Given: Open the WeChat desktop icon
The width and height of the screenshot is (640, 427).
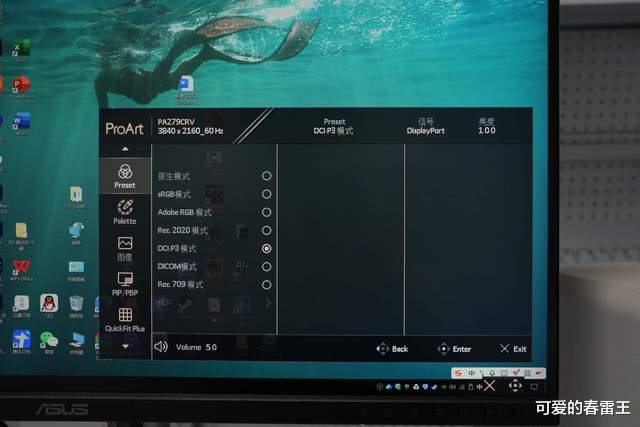Looking at the screenshot, I should point(49,340).
